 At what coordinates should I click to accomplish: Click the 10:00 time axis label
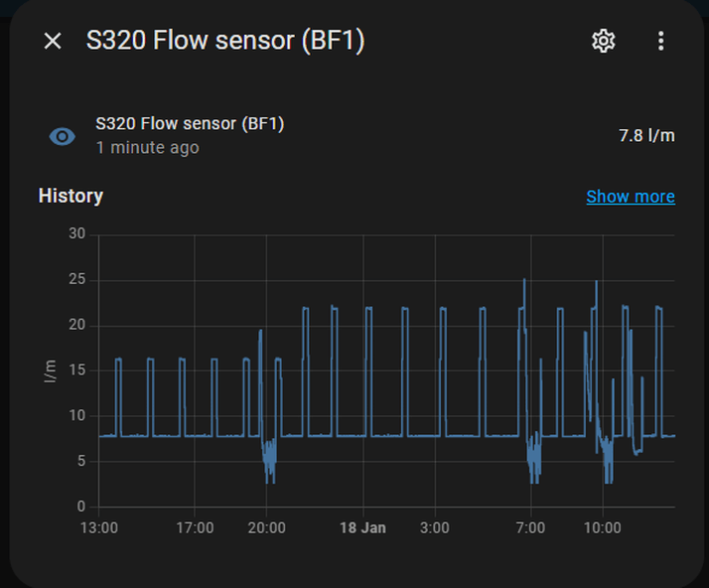pyautogui.click(x=602, y=528)
